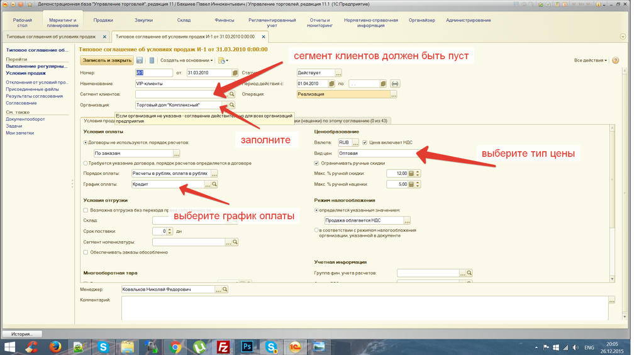Click into the Комментарий text field
This screenshot has height=355, width=644.
[x=365, y=307]
